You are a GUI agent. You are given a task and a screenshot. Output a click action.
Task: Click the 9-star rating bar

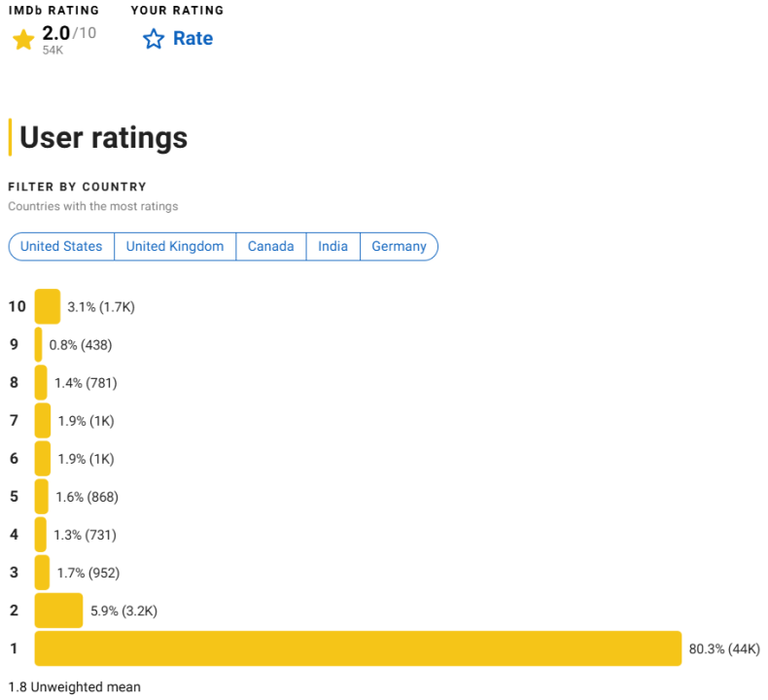coord(39,344)
